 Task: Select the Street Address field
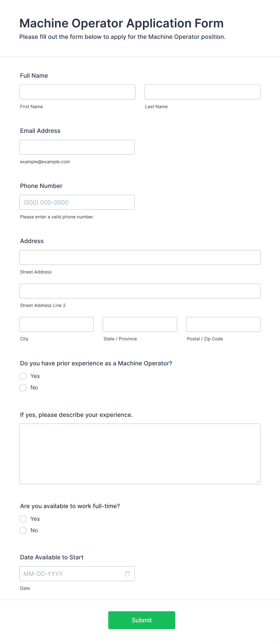coord(140,258)
